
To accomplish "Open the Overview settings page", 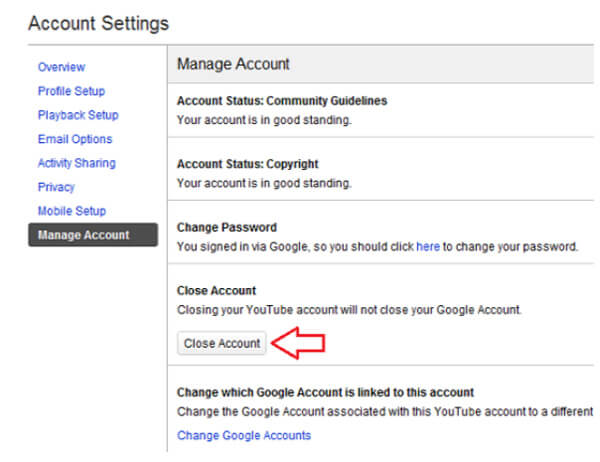I will pyautogui.click(x=61, y=67).
